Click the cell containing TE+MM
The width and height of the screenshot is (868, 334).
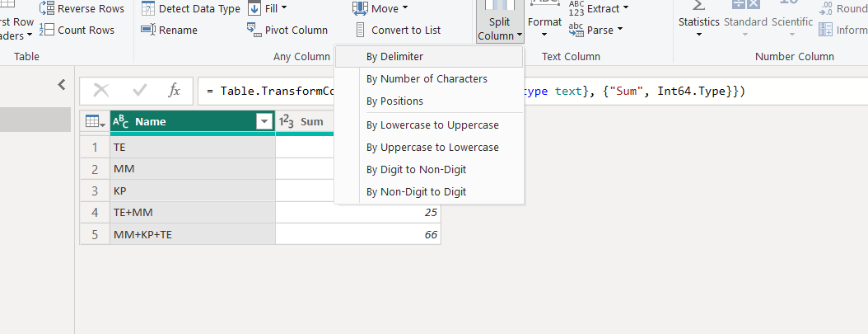point(193,213)
